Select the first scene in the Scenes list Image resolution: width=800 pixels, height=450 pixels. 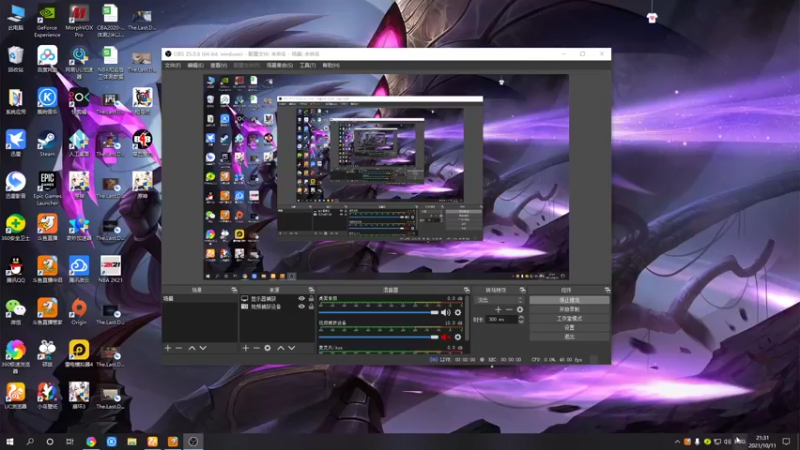199,298
